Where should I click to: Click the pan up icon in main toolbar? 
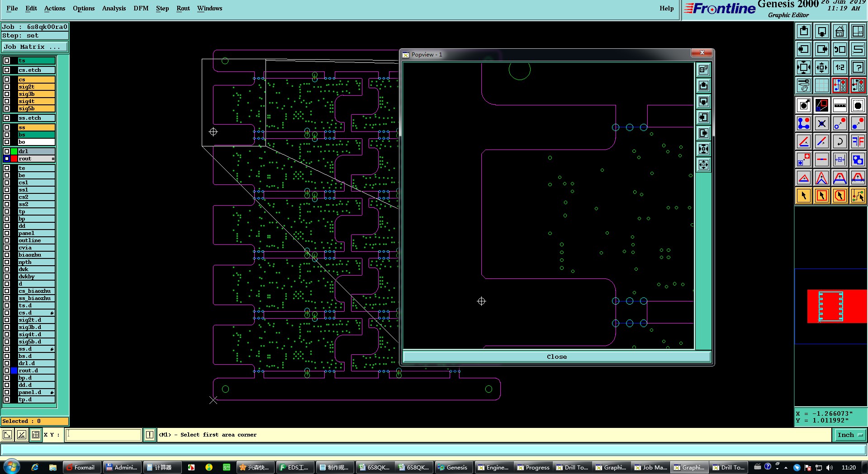(x=804, y=31)
